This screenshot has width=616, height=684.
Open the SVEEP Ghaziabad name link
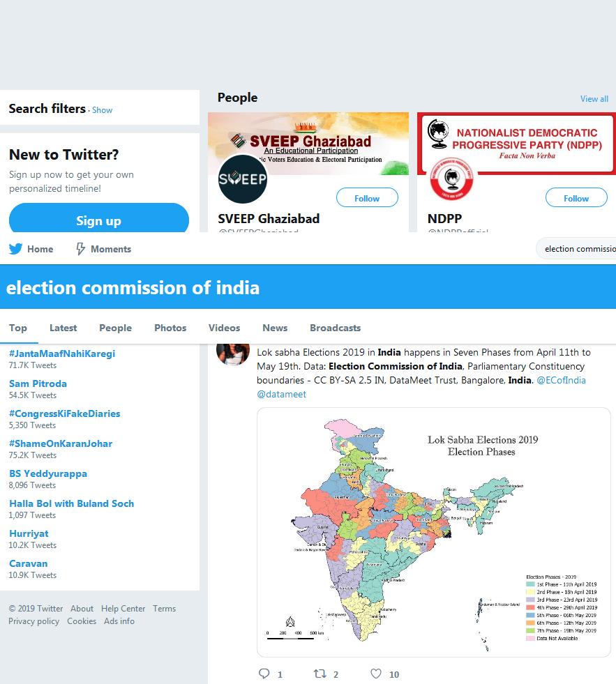[269, 218]
